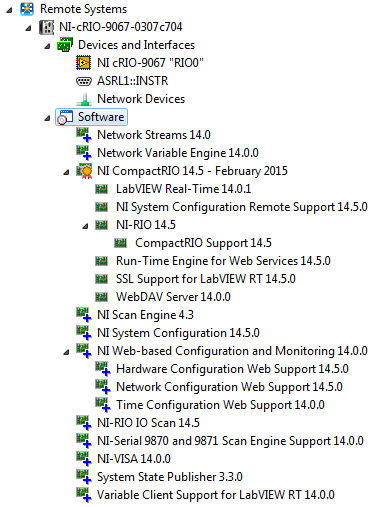
Task: Click the Network Configuration Web Support icon
Action: click(x=103, y=387)
